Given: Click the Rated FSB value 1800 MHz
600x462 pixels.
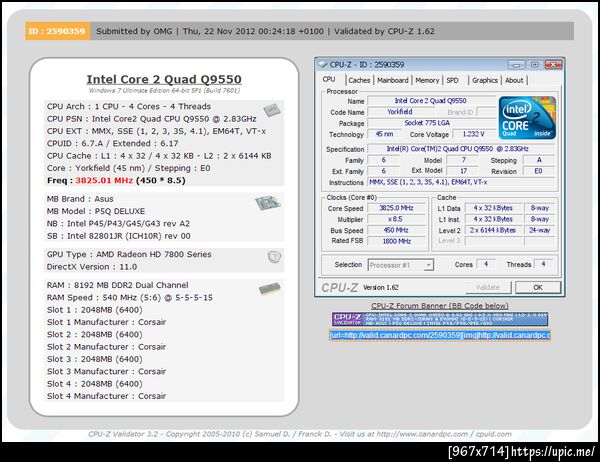Looking at the screenshot, I should (x=396, y=241).
